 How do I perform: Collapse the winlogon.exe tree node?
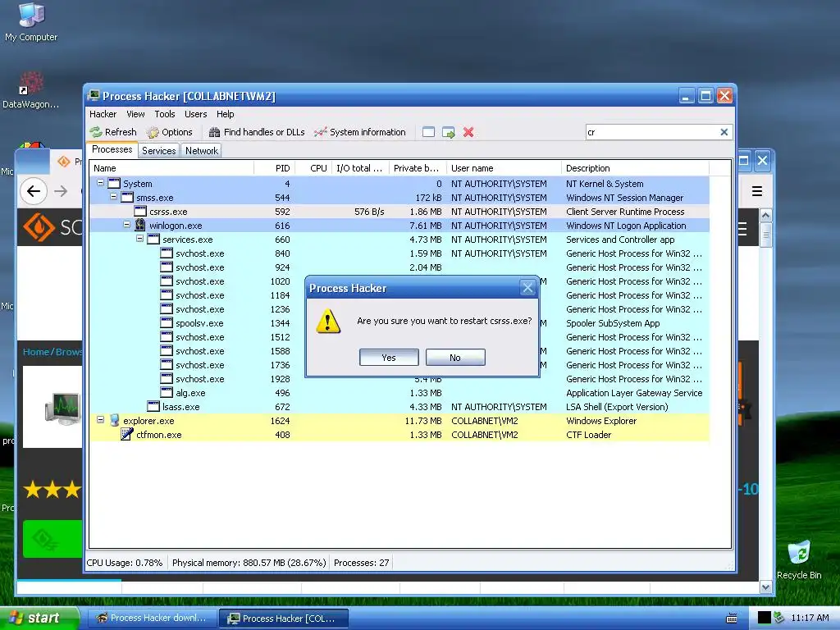126,225
